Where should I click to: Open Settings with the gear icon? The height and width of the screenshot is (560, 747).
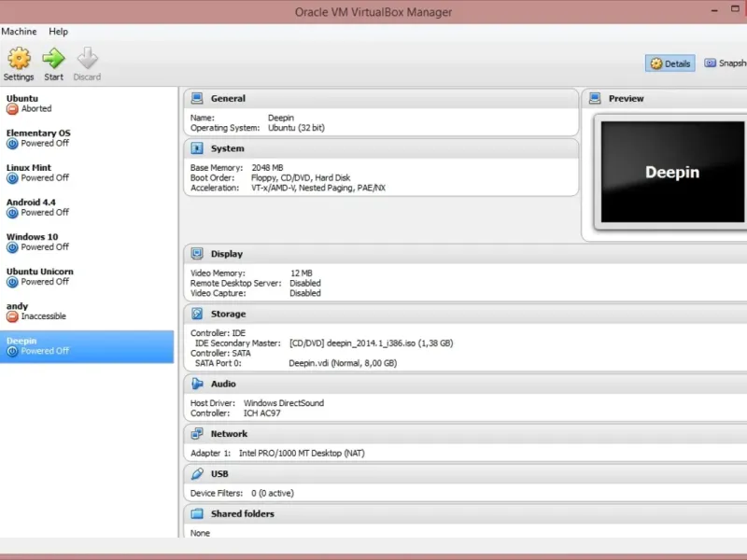[19, 59]
